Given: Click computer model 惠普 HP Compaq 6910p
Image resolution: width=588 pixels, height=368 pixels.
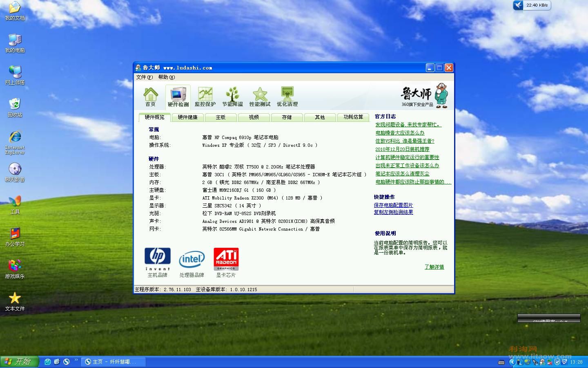Looking at the screenshot, I should (240, 137).
